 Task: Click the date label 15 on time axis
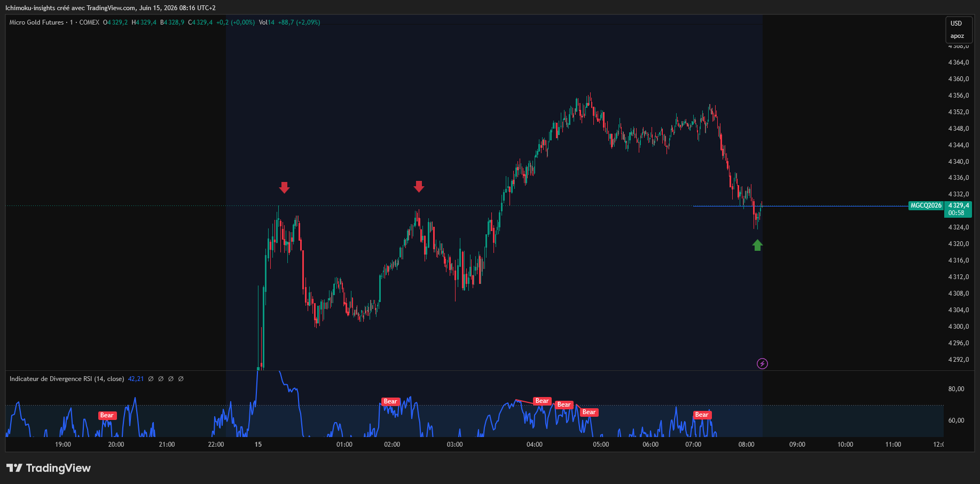[x=258, y=445]
